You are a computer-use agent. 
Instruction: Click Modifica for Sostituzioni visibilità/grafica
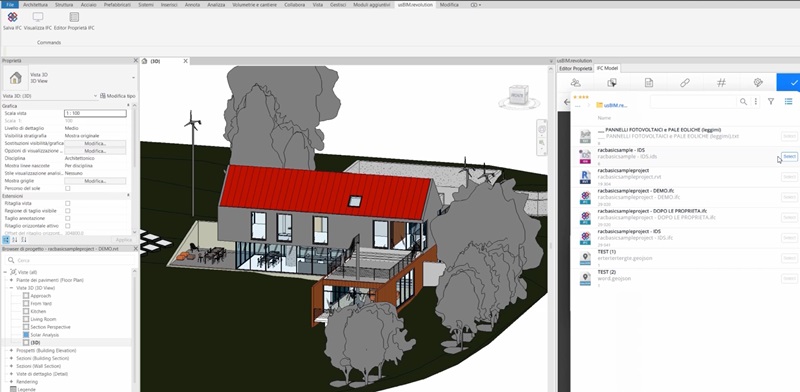(95, 143)
